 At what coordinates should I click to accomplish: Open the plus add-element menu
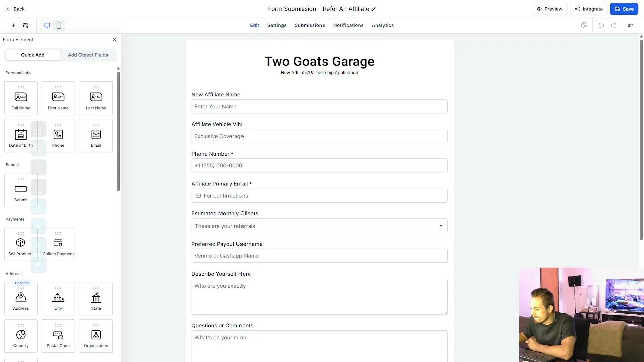pyautogui.click(x=14, y=25)
